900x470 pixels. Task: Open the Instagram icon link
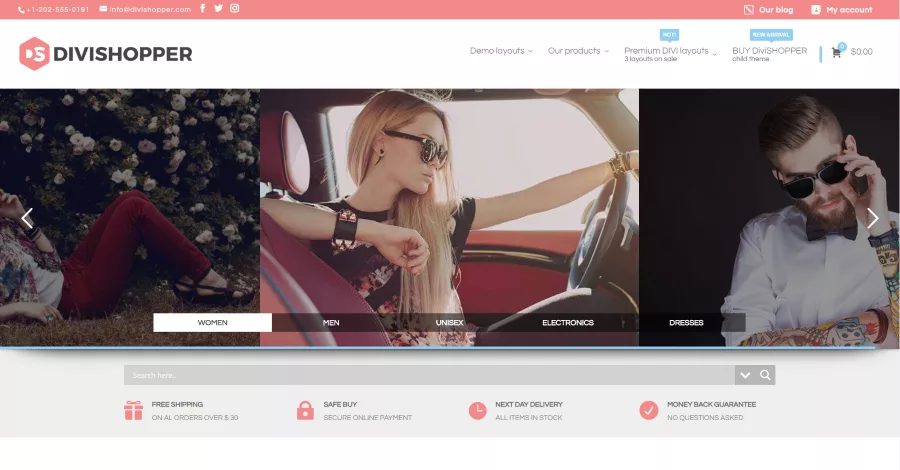point(234,8)
